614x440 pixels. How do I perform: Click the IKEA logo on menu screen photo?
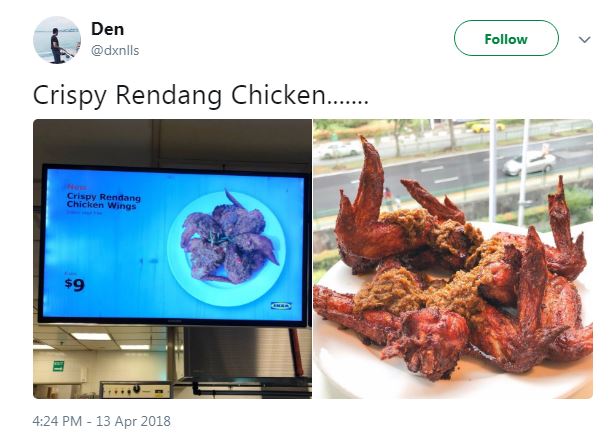[x=282, y=305]
